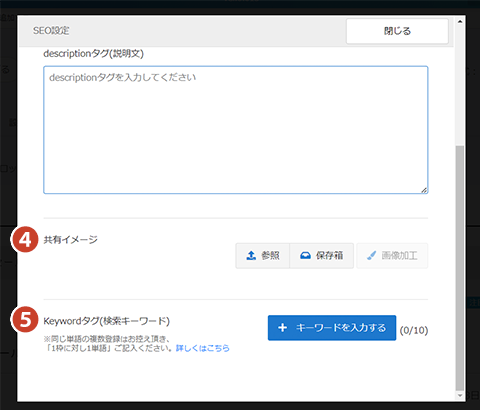Click the Keywordタグ(検索キーワード) label

107,321
